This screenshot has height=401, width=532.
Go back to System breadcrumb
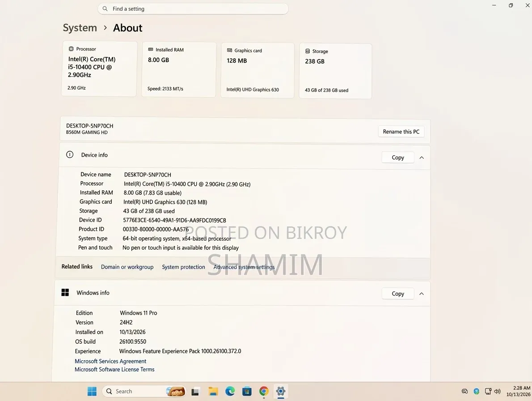[x=80, y=27]
